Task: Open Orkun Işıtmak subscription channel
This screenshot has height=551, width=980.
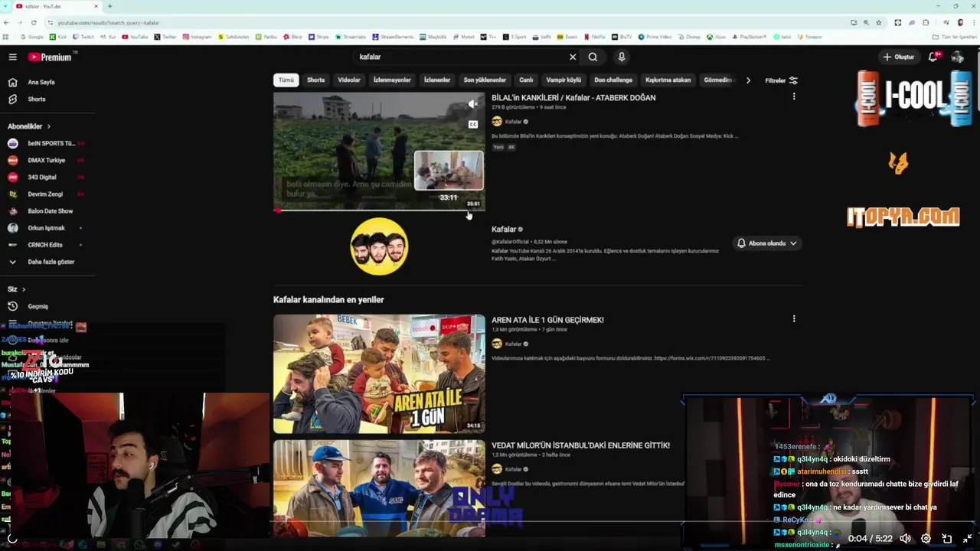Action: click(x=47, y=227)
